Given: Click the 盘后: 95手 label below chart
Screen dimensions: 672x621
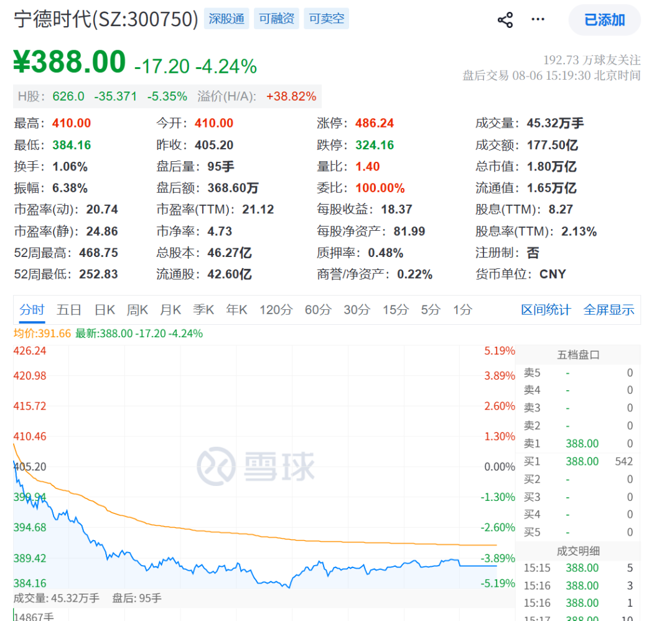Looking at the screenshot, I should (x=137, y=598).
